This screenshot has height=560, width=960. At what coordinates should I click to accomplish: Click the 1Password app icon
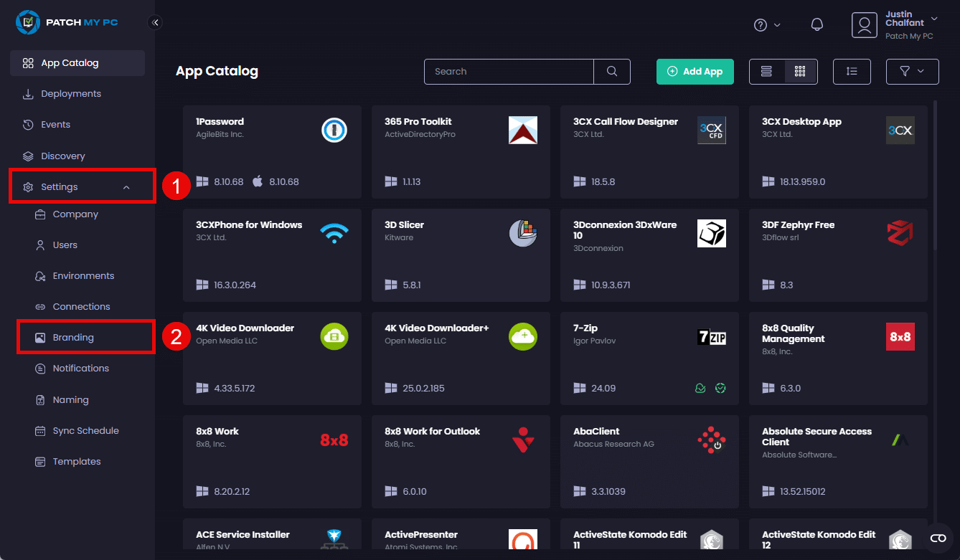(x=334, y=130)
